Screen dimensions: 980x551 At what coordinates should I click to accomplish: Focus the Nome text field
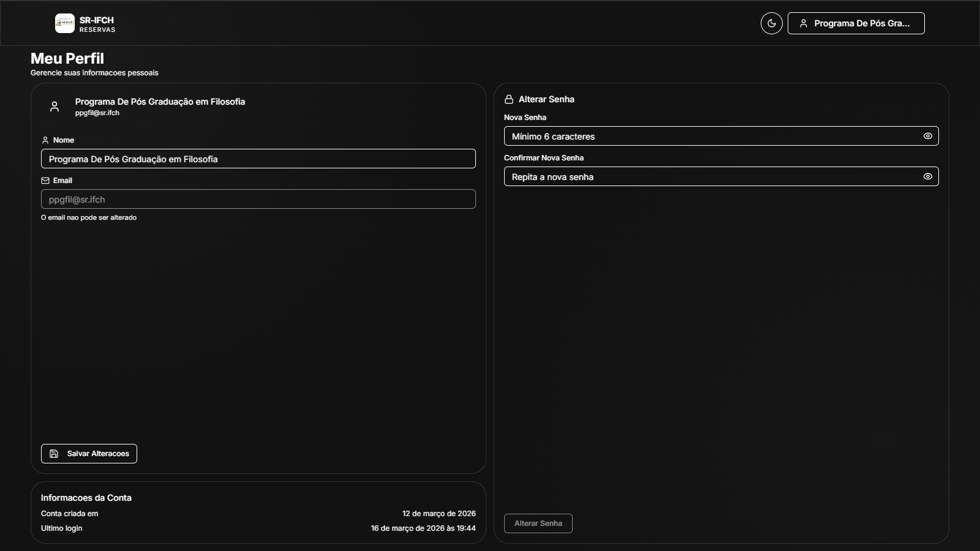coord(258,159)
